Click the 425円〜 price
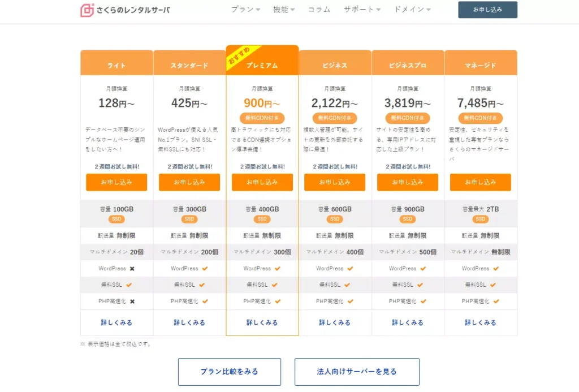The width and height of the screenshot is (579, 392). 189,103
